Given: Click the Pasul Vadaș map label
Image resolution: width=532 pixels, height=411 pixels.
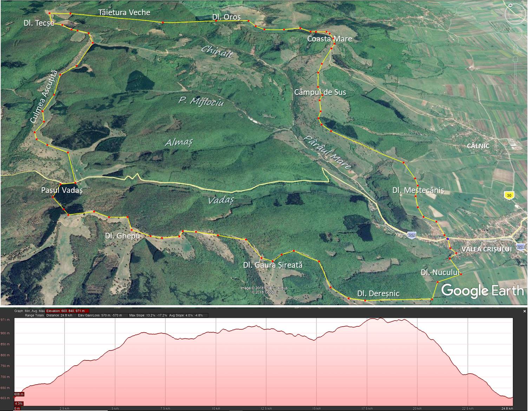Looking at the screenshot, I should pyautogui.click(x=62, y=190).
